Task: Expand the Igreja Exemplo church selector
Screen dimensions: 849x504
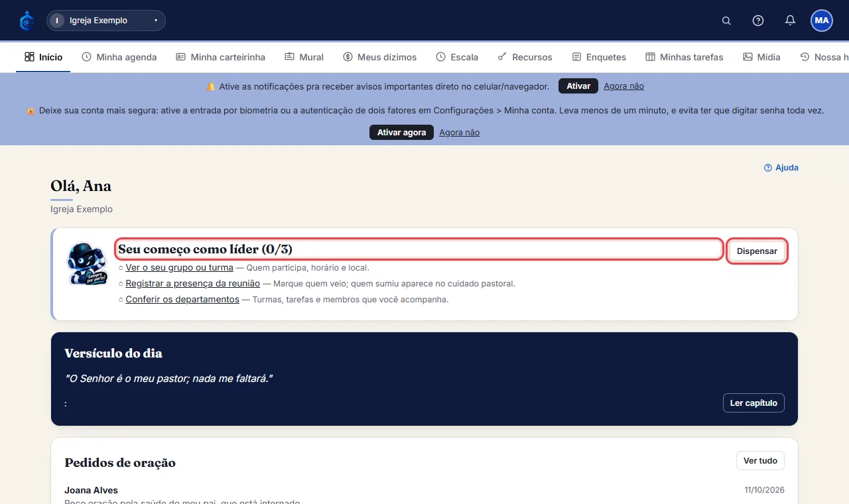Action: click(x=106, y=21)
